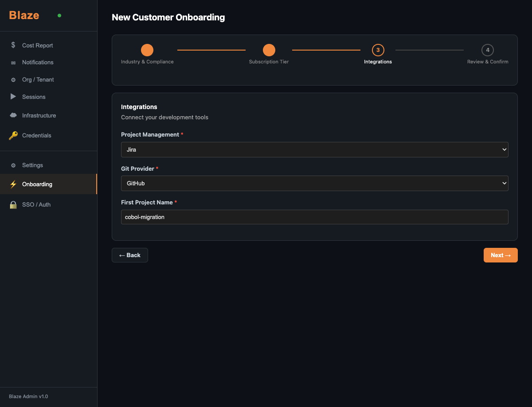The image size is (532, 407).
Task: Click the Settings gear icon
Action: (x=13, y=165)
